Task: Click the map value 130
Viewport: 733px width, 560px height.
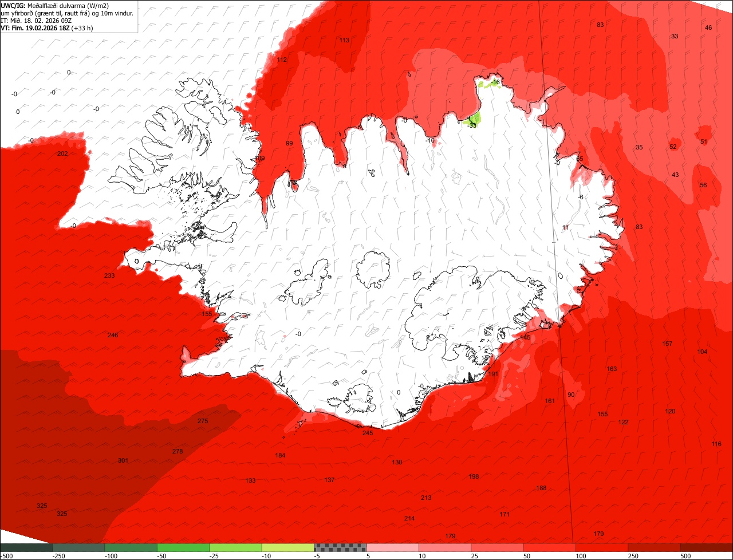Action: (397, 462)
